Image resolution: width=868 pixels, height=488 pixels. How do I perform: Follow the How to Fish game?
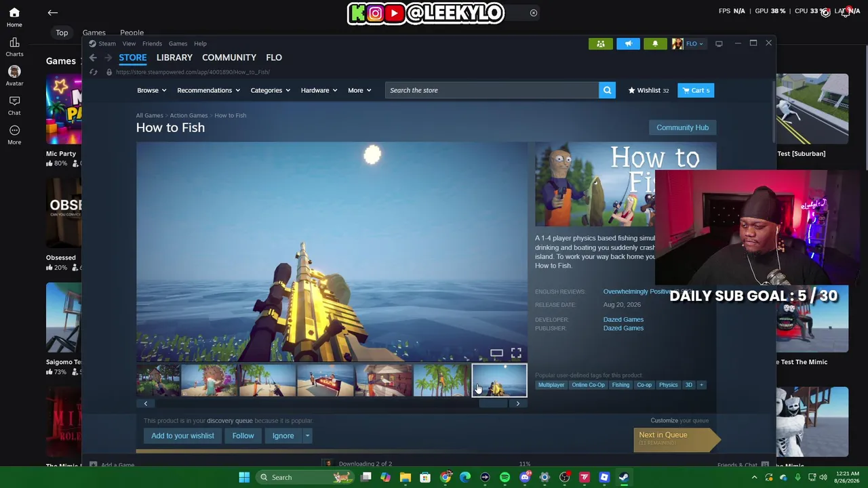point(243,436)
